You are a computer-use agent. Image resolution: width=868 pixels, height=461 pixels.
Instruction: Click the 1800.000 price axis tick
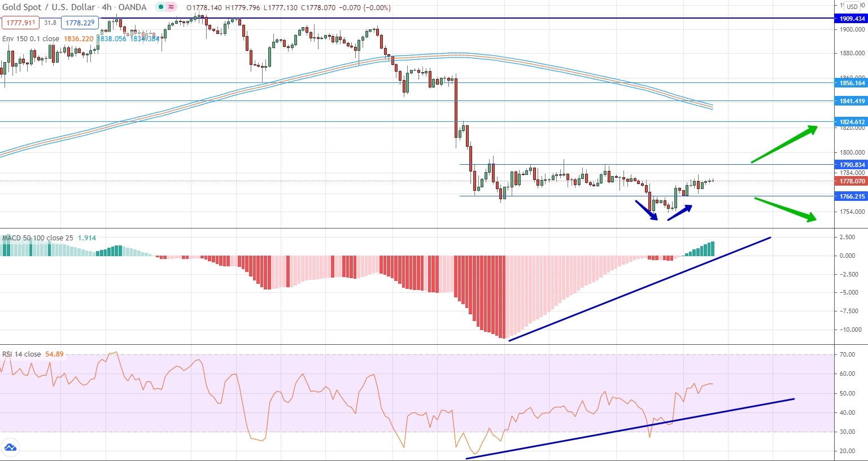click(852, 152)
